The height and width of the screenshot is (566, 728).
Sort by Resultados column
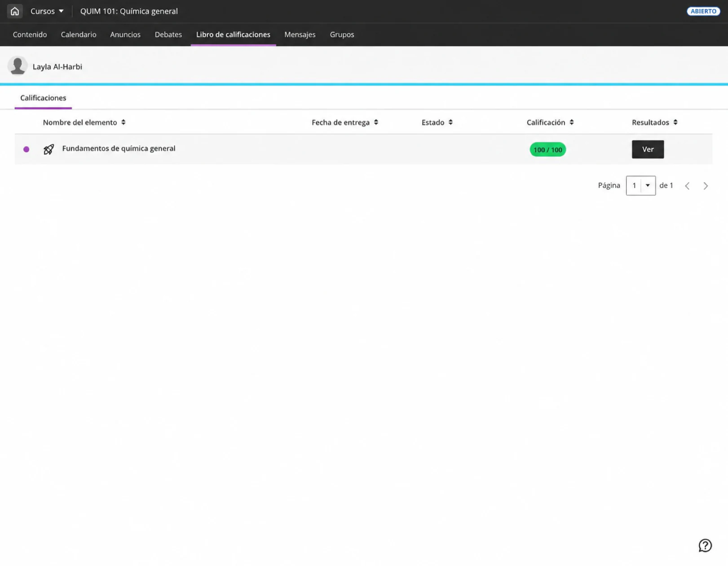[x=654, y=123]
